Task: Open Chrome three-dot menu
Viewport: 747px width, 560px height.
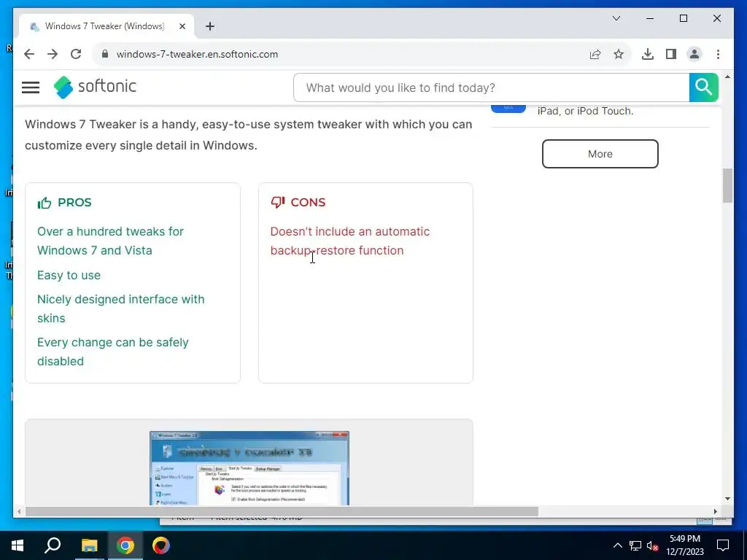Action: click(x=718, y=54)
